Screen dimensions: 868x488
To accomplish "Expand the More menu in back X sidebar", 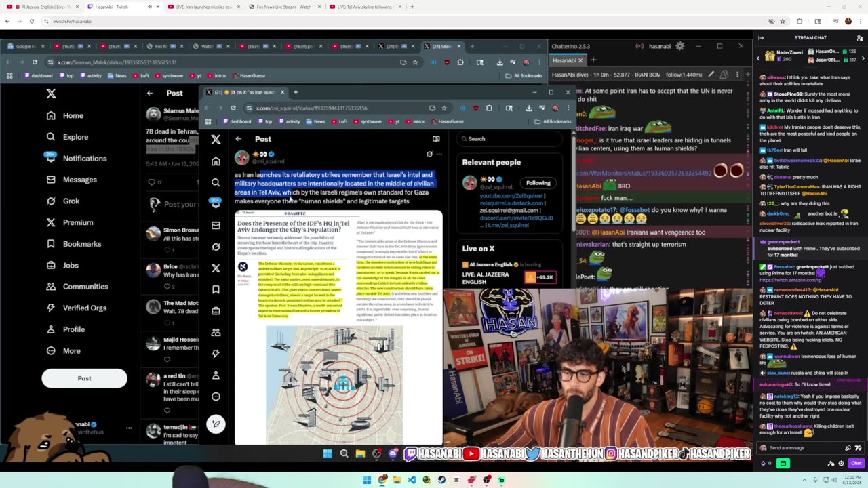I will point(63,350).
